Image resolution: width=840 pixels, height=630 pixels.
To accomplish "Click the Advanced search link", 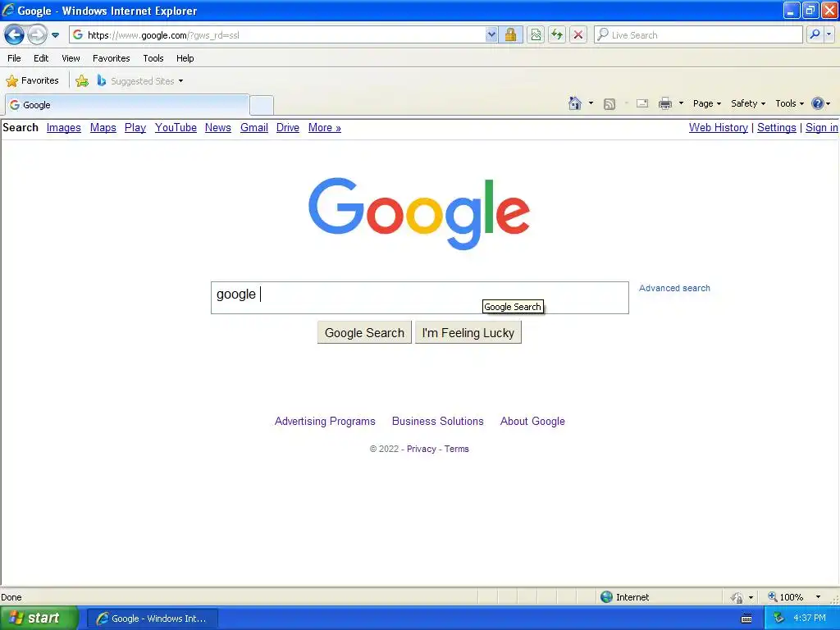I will point(674,288).
